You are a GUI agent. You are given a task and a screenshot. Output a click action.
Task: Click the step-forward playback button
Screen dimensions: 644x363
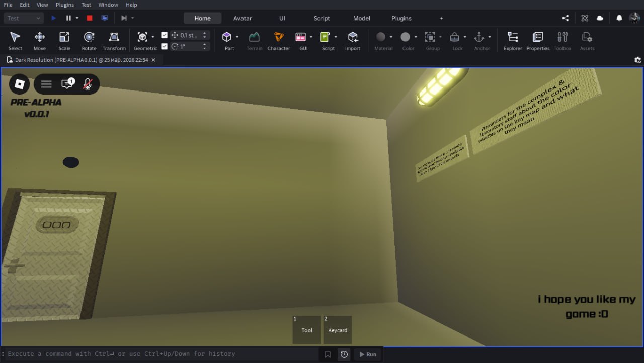124,18
